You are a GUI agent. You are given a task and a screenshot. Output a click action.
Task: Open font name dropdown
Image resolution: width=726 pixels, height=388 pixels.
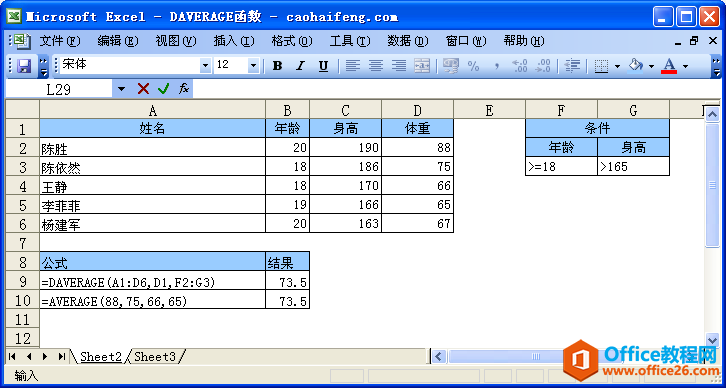click(205, 66)
